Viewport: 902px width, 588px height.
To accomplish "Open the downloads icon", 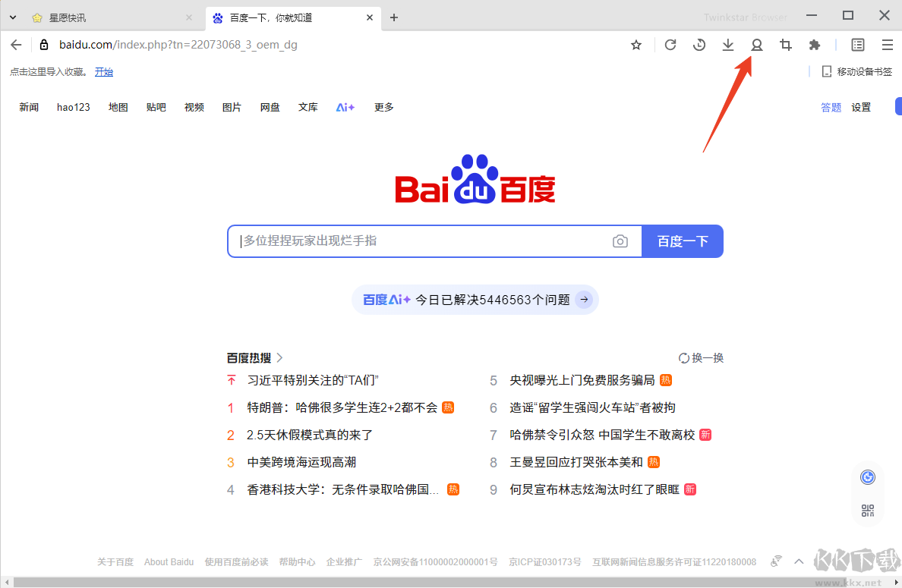I will pyautogui.click(x=727, y=45).
